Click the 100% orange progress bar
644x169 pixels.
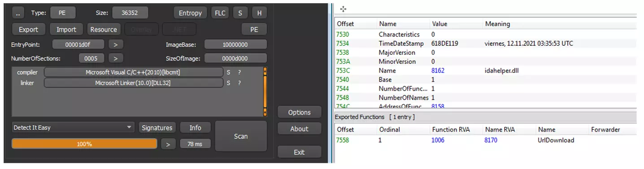point(84,144)
